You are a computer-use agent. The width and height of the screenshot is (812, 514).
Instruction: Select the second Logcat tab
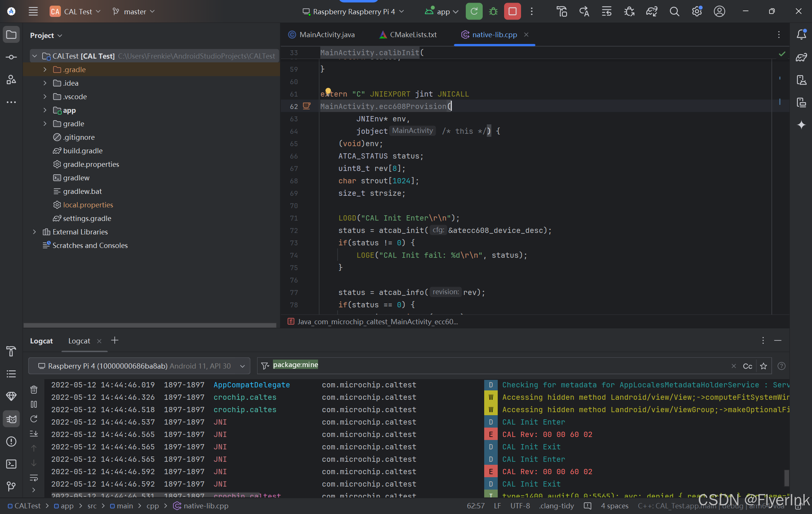click(79, 341)
